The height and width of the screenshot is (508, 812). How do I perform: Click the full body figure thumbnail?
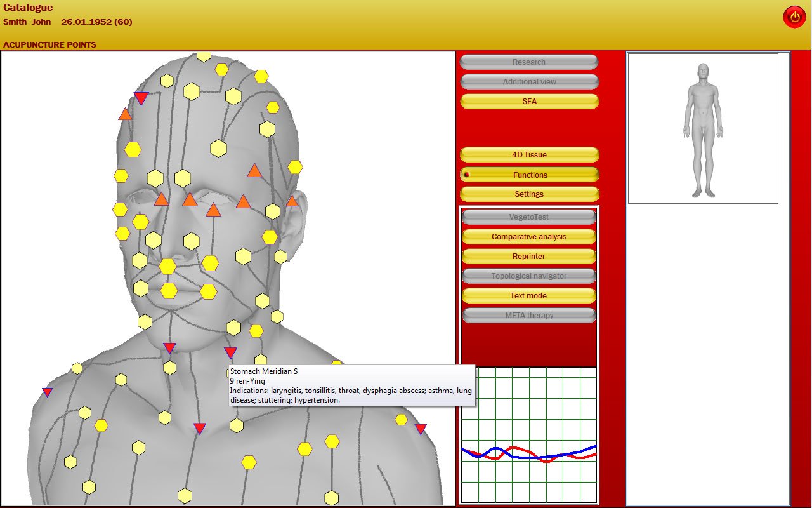click(702, 129)
